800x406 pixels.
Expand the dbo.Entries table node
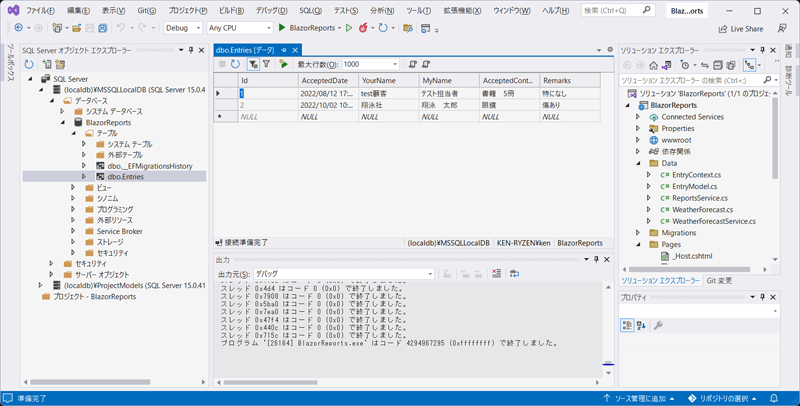(84, 176)
